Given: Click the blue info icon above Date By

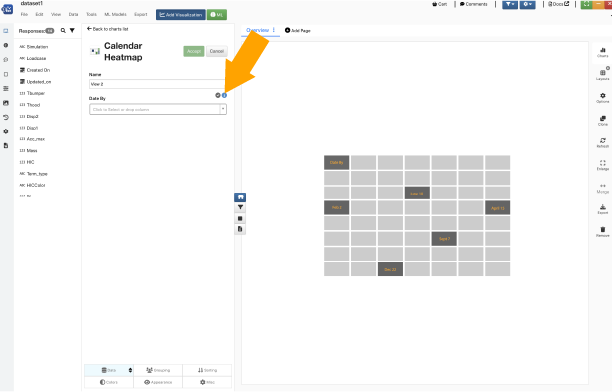Looking at the screenshot, I should (224, 95).
